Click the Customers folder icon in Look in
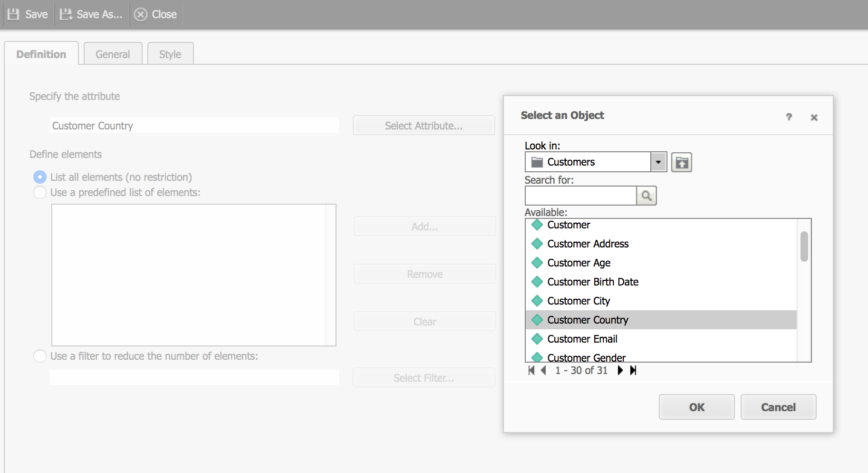868x473 pixels. pyautogui.click(x=537, y=162)
